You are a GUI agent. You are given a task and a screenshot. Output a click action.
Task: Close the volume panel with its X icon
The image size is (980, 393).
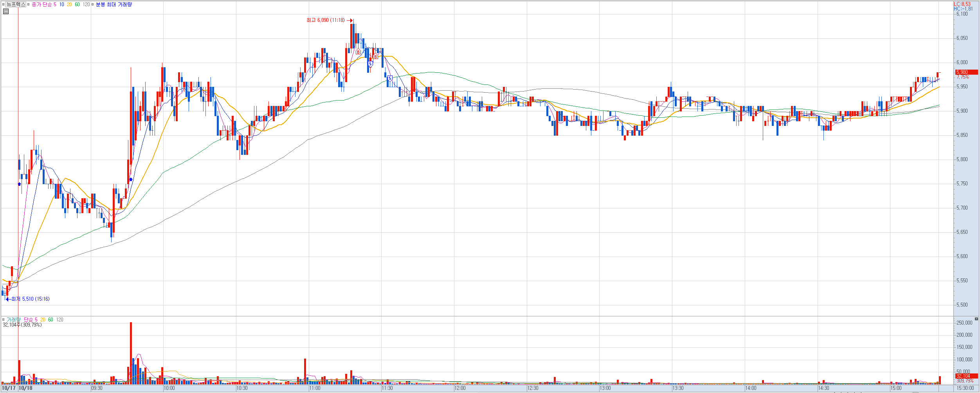[x=976, y=319]
